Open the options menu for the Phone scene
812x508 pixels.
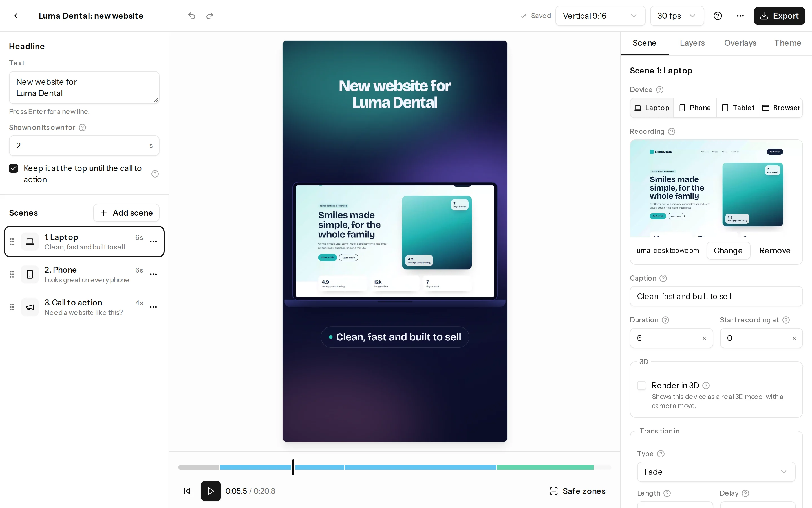pyautogui.click(x=153, y=274)
